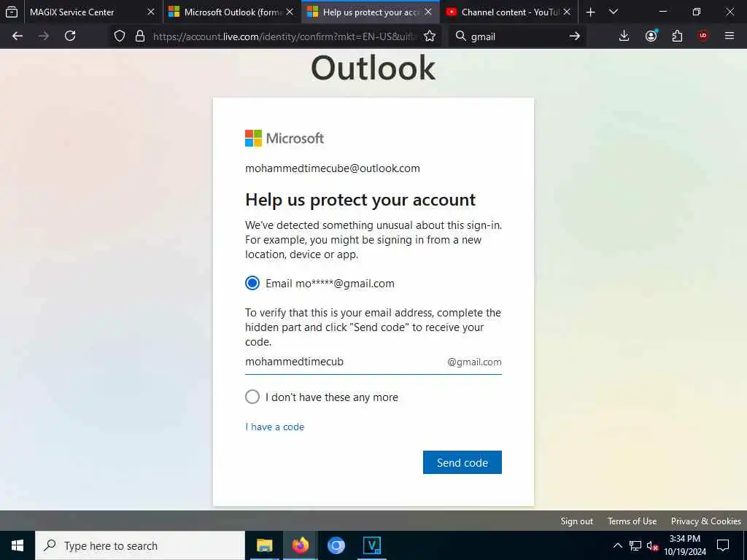747x560 pixels.
Task: Open the Firefox hamburger application menu
Action: tap(729, 36)
